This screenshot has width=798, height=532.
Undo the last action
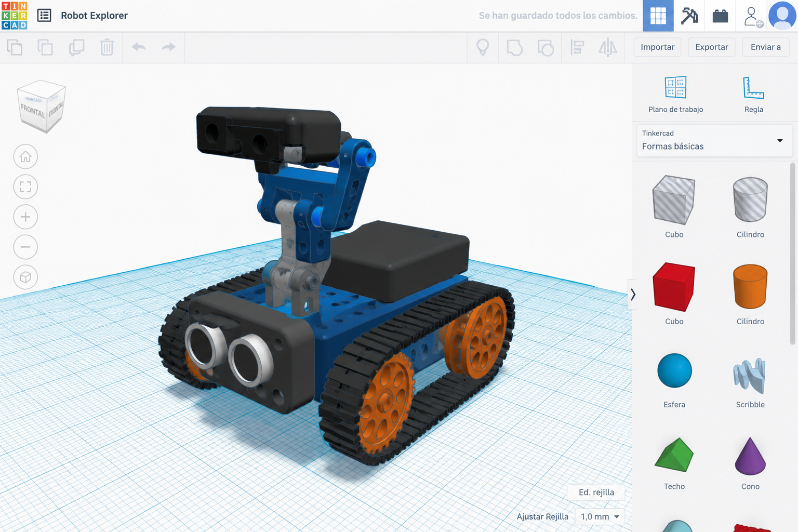click(x=139, y=47)
